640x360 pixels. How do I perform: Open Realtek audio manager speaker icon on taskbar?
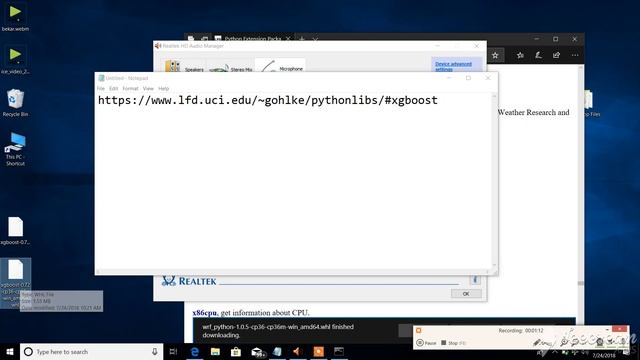coord(298,351)
